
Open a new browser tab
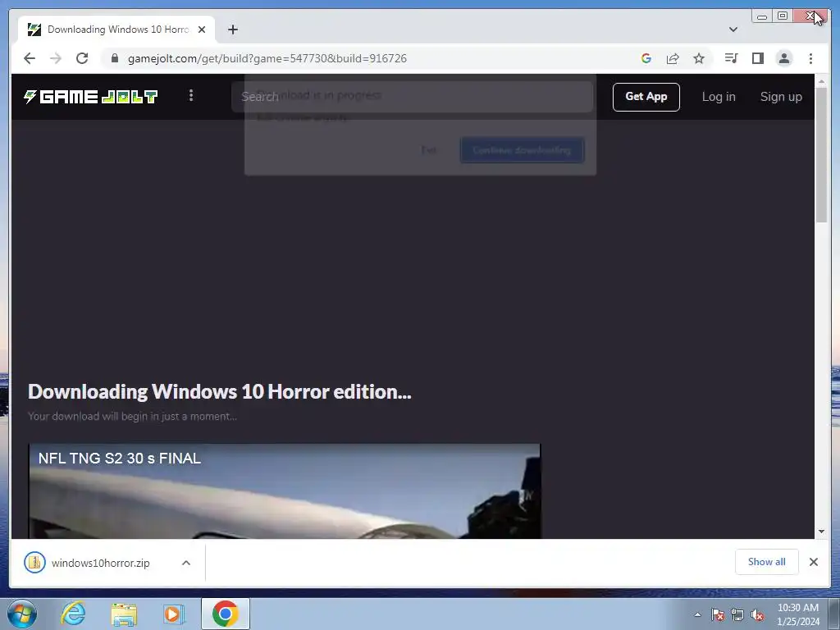point(232,30)
